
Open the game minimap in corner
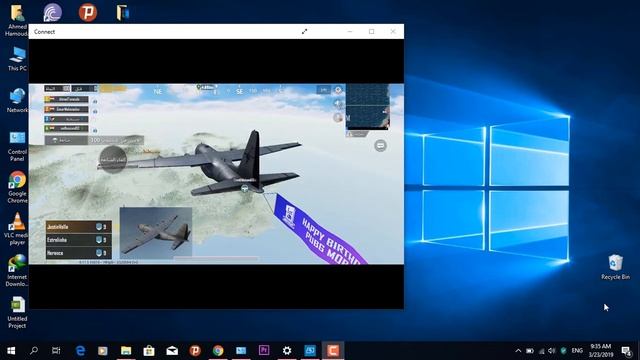[367, 107]
